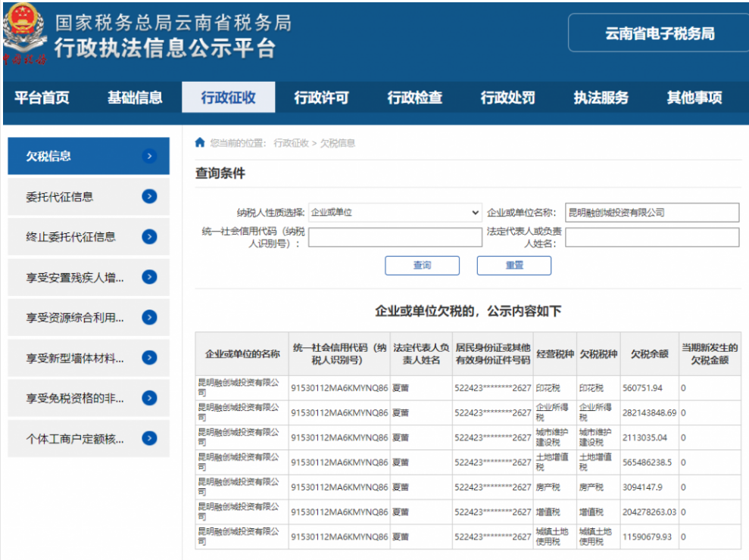749x560 pixels.
Task: Select 欠税信息 in the sidebar
Action: click(89, 156)
